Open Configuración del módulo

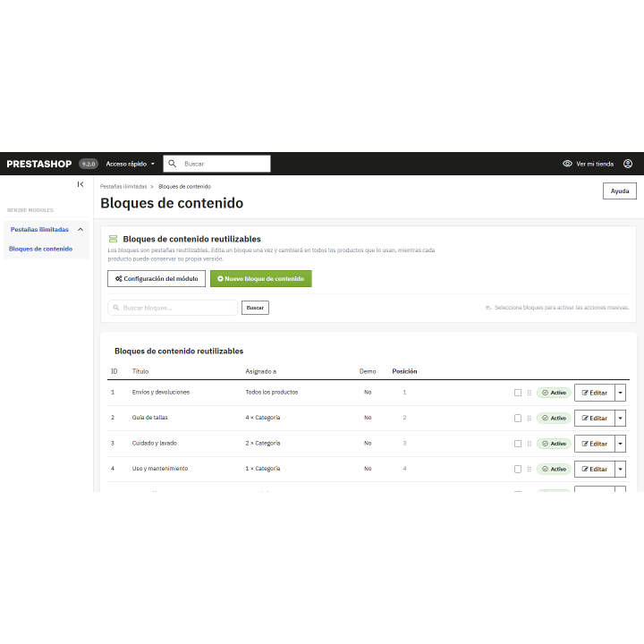click(x=157, y=278)
